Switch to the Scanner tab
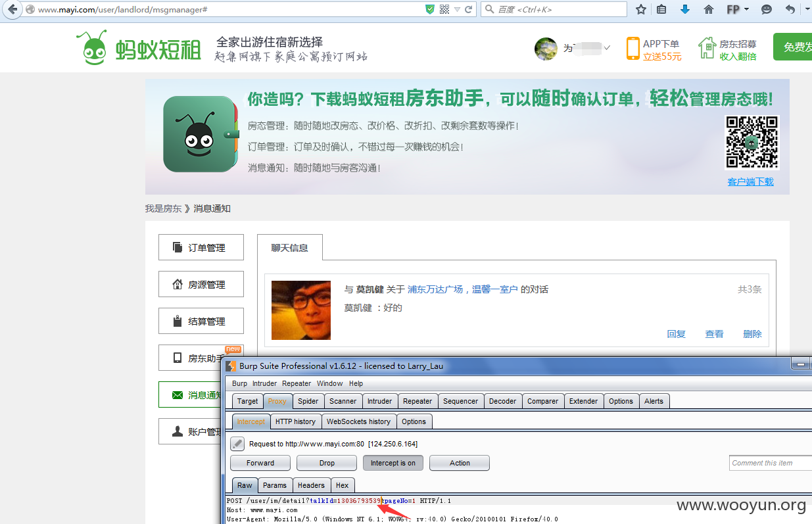The width and height of the screenshot is (812, 524). click(343, 401)
